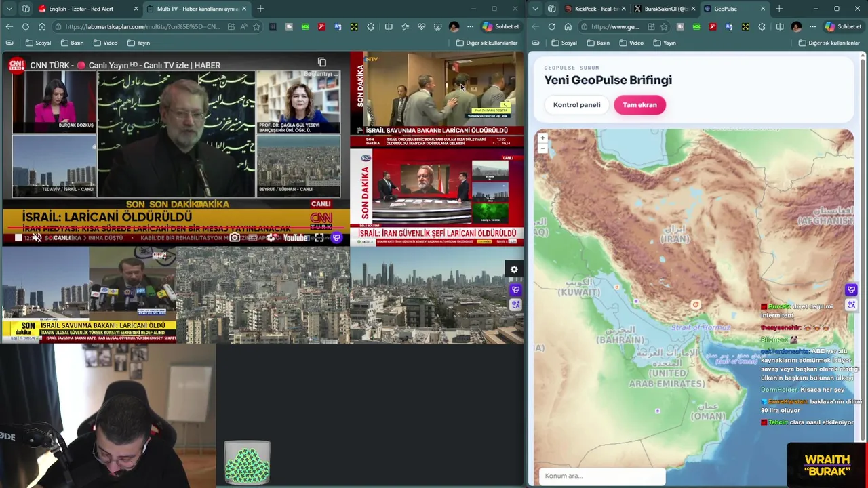Click the Konum ara search field

602,476
